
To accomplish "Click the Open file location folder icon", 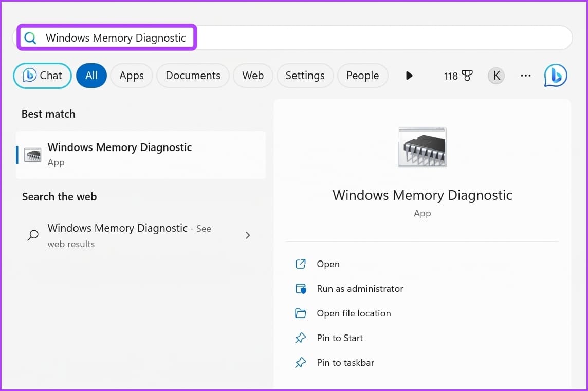I will [301, 313].
